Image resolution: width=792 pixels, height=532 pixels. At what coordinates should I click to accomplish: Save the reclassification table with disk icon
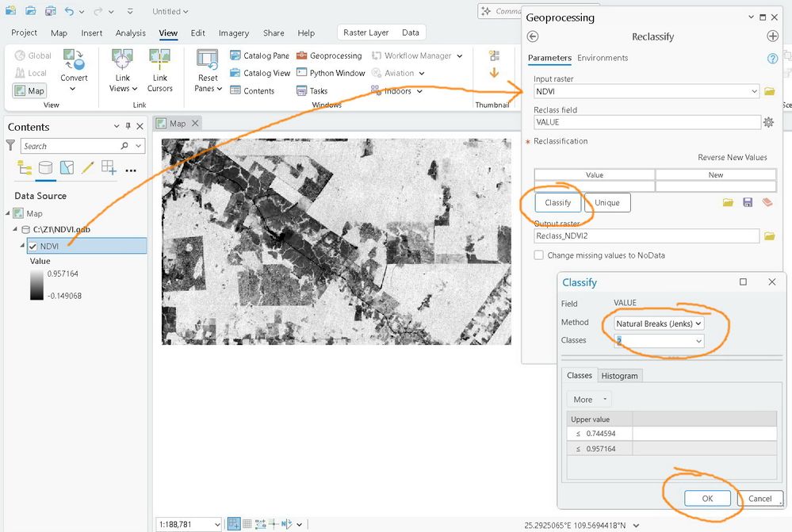748,203
